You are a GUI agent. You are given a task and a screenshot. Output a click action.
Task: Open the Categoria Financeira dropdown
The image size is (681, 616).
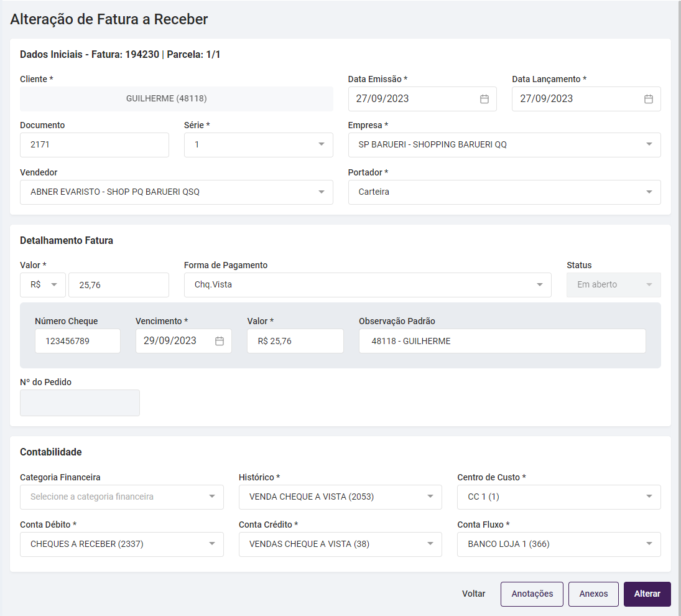(x=211, y=497)
